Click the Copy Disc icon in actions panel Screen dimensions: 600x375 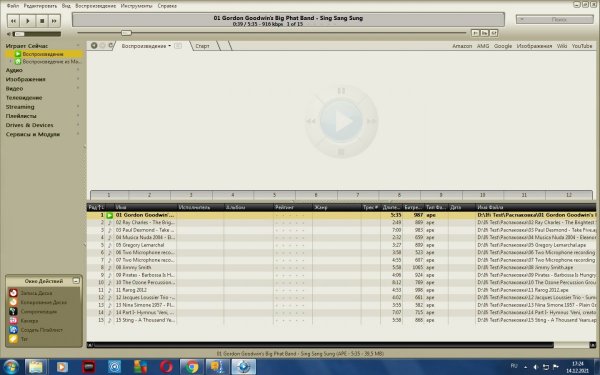pos(13,302)
